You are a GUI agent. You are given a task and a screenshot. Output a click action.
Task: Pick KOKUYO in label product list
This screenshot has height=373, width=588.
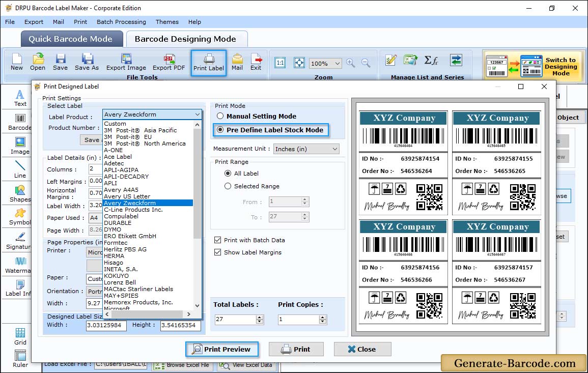coord(116,276)
